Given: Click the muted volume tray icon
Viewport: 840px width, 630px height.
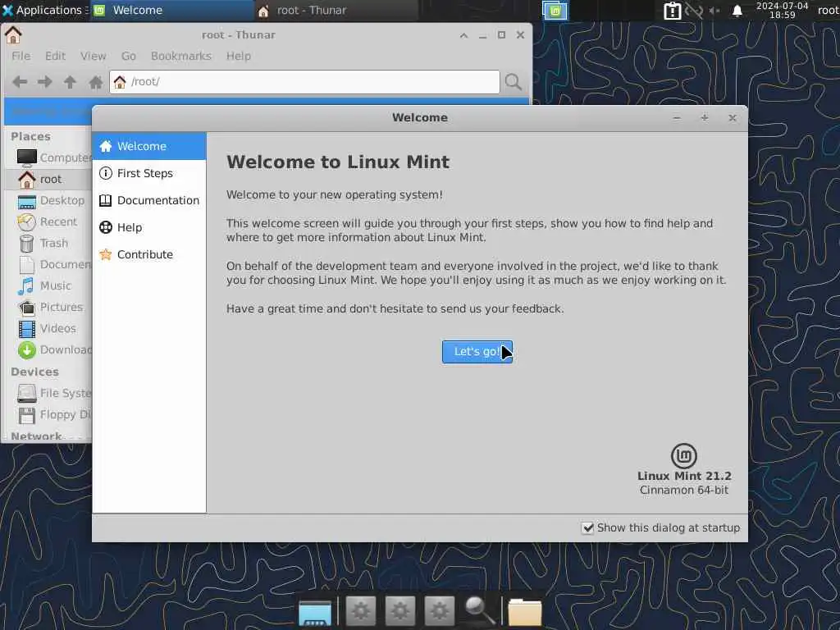Looking at the screenshot, I should point(714,11).
